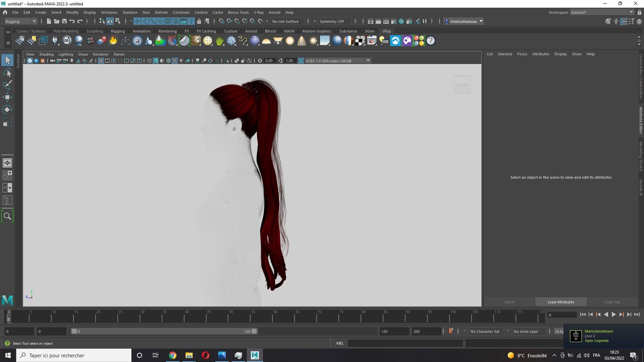
Task: Switch to the XGen shelf tab
Action: [369, 31]
